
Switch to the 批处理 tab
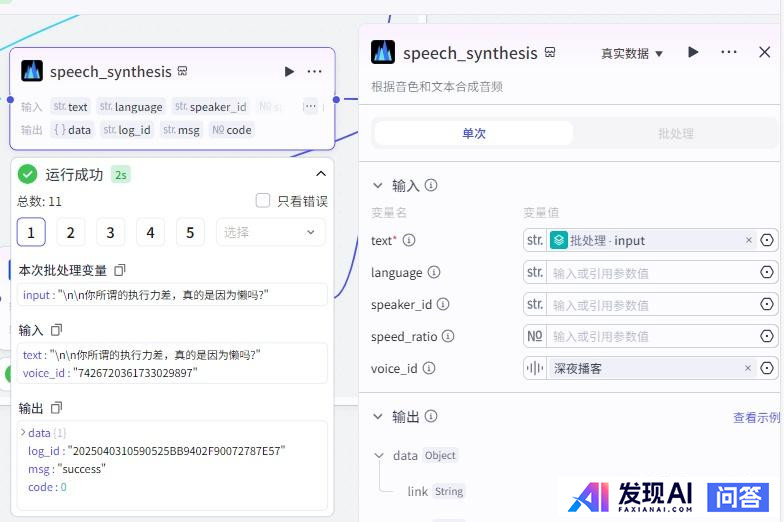point(675,133)
